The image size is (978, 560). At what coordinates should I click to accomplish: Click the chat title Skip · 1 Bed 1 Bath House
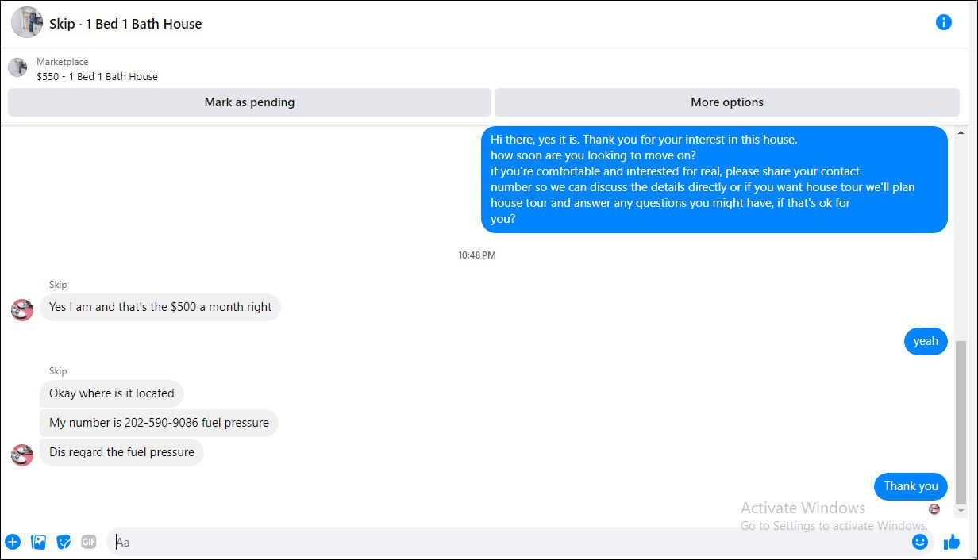point(125,24)
